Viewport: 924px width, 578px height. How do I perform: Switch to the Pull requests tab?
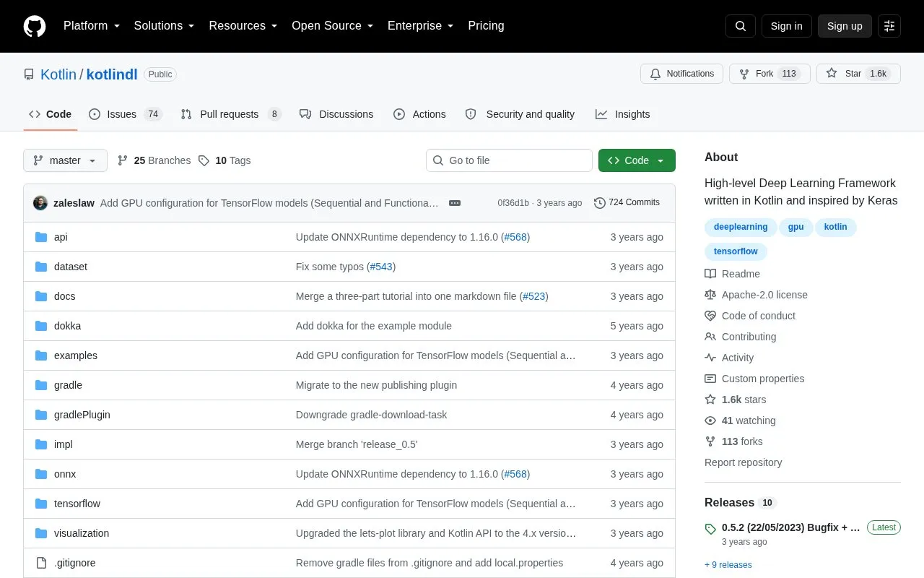[x=230, y=114]
